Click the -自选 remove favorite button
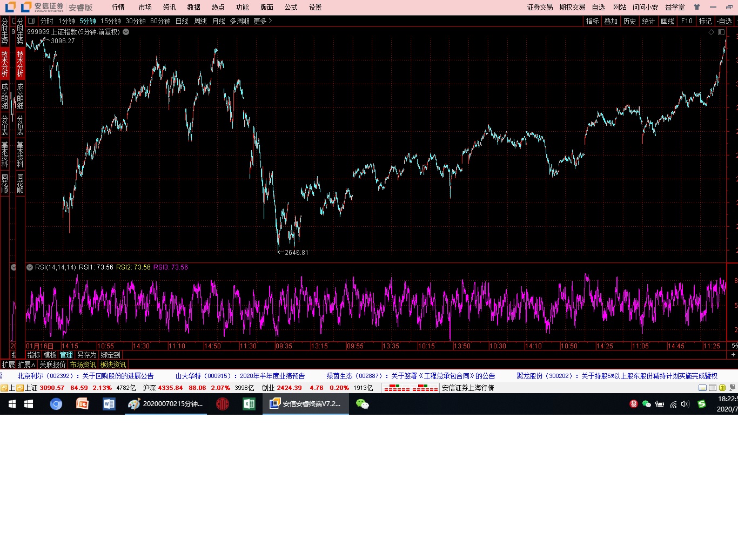 point(725,21)
